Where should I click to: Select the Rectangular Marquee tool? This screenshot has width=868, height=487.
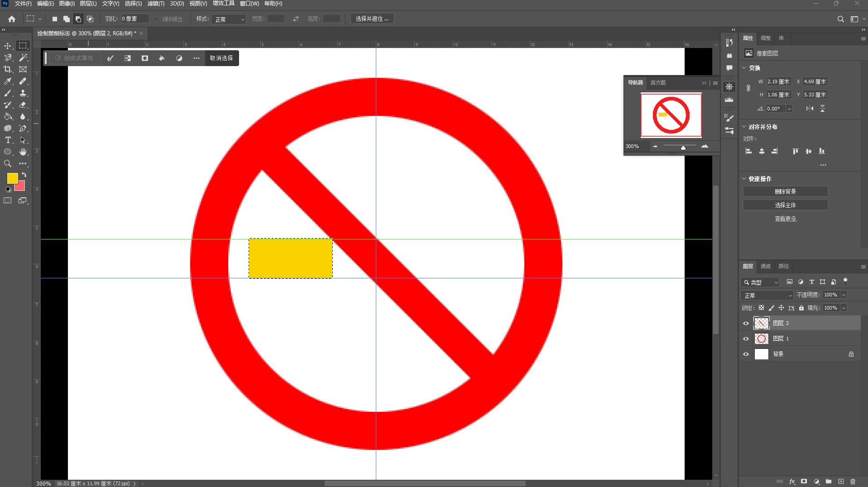pos(23,46)
